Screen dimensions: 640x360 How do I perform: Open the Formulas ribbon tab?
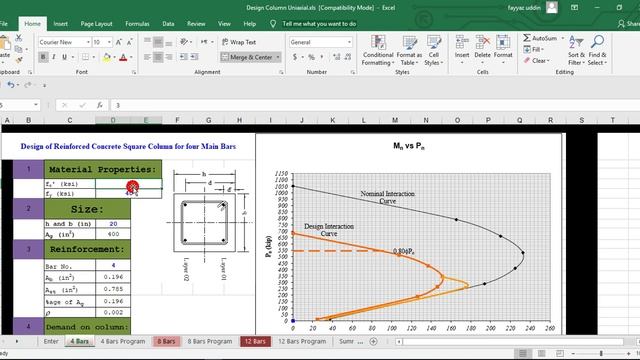pyautogui.click(x=137, y=24)
